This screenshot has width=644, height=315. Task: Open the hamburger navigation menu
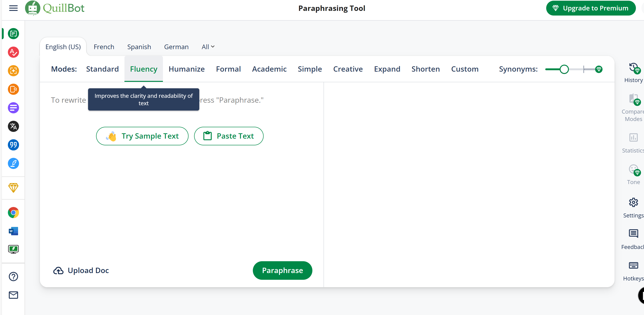(x=13, y=8)
